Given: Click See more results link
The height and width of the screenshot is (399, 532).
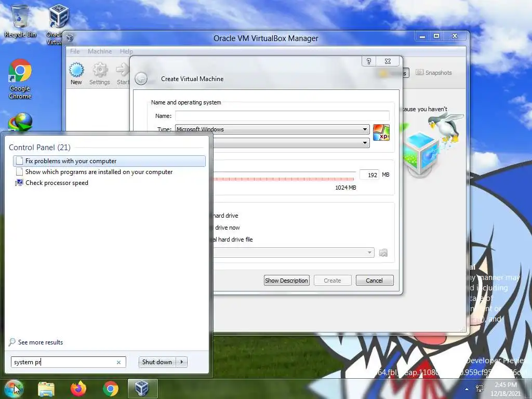Looking at the screenshot, I should click(x=41, y=342).
